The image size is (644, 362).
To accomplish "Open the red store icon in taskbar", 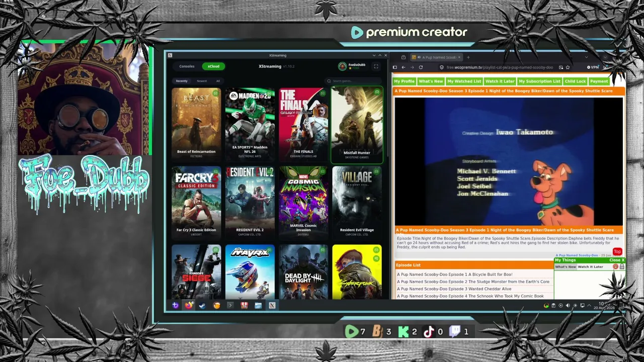I will tap(245, 305).
